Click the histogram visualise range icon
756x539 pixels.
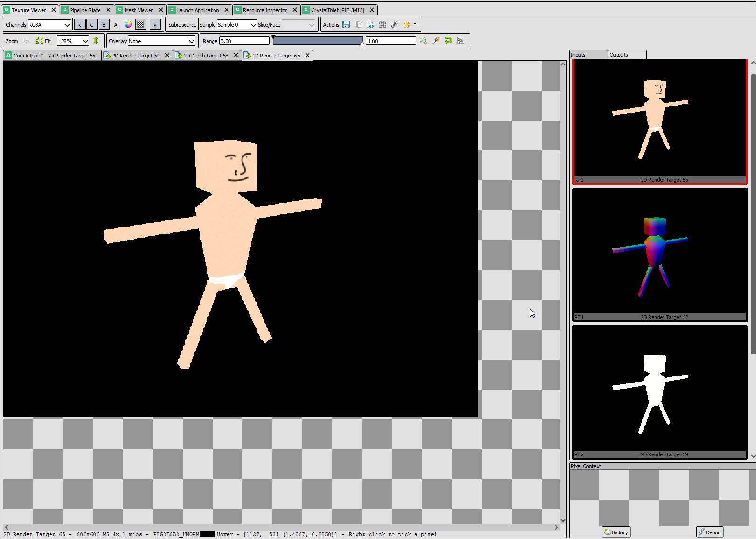point(461,41)
